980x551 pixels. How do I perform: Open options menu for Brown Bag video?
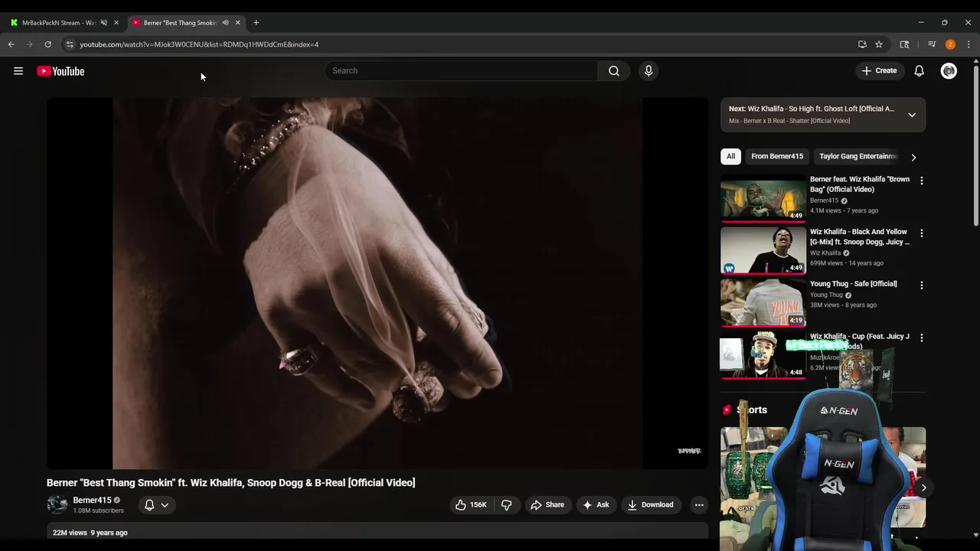click(x=922, y=181)
